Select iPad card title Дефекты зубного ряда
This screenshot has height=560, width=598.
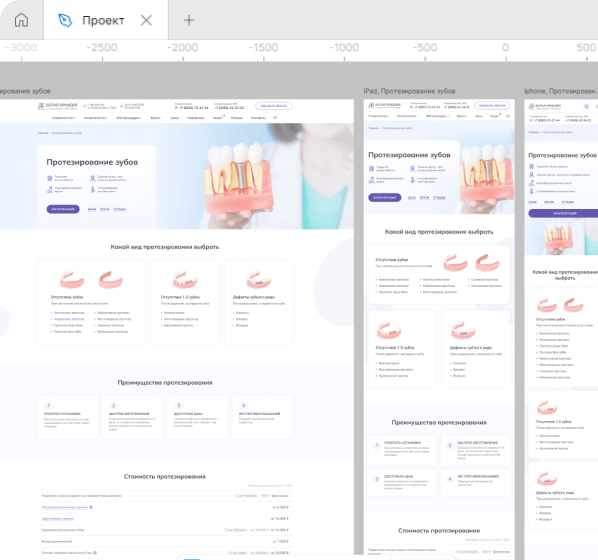pyautogui.click(x=471, y=348)
